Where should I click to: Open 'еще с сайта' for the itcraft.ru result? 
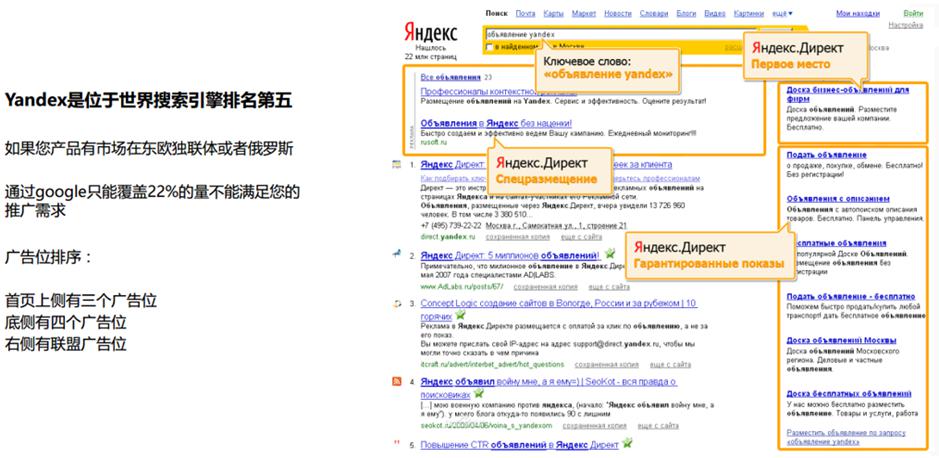(x=671, y=365)
